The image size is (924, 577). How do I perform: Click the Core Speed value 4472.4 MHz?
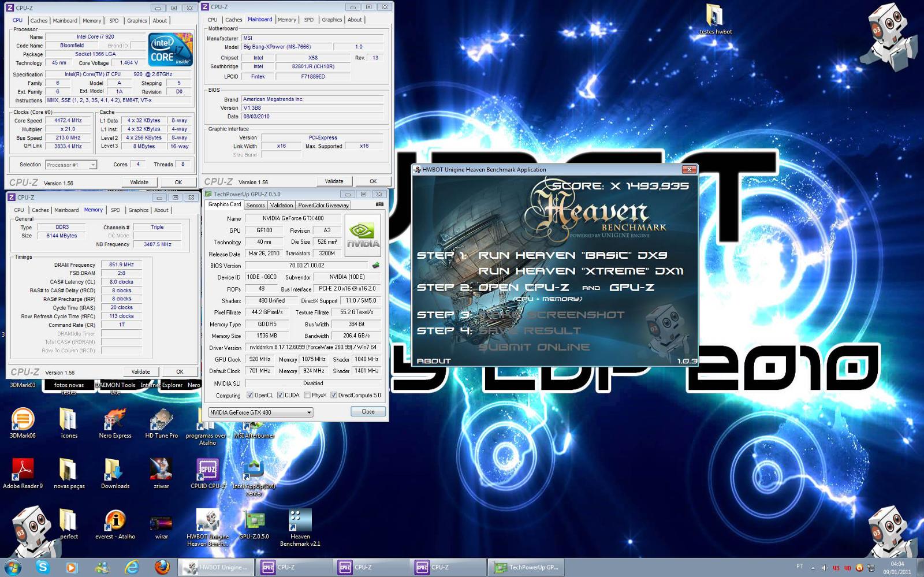pos(68,121)
